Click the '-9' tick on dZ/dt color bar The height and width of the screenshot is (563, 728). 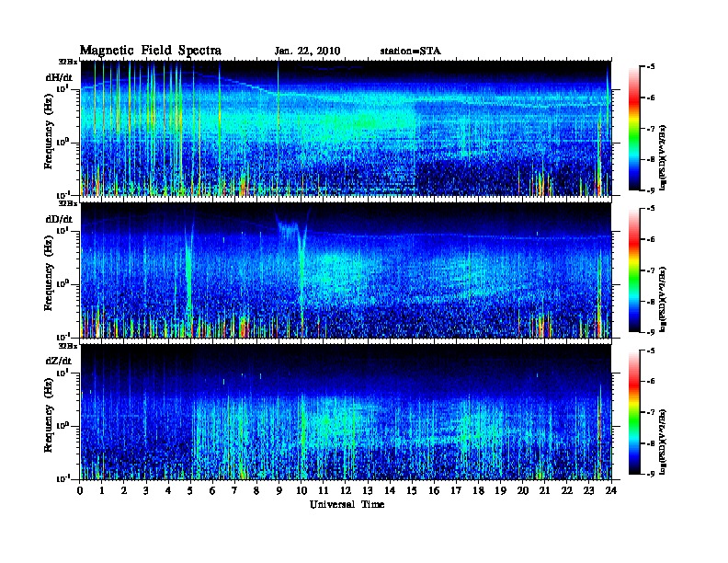pyautogui.click(x=651, y=474)
